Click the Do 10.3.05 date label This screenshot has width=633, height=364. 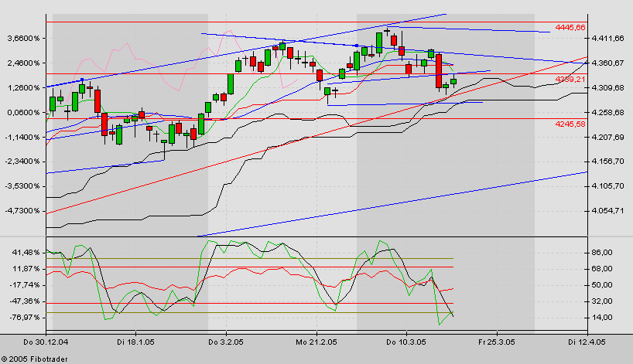coord(406,342)
